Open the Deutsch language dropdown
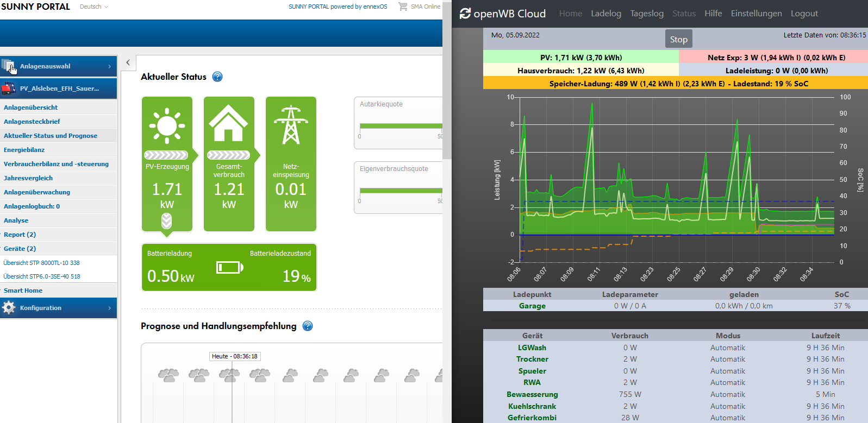 coord(94,7)
